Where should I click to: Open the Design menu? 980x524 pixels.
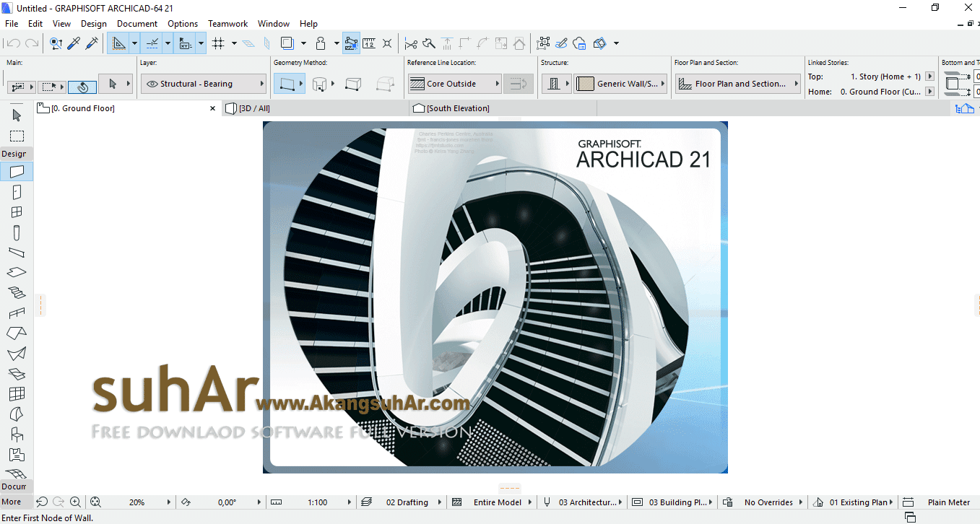(x=93, y=24)
